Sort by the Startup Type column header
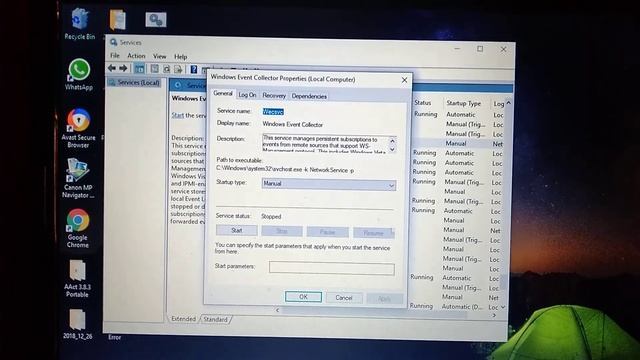The height and width of the screenshot is (360, 640). (x=463, y=103)
